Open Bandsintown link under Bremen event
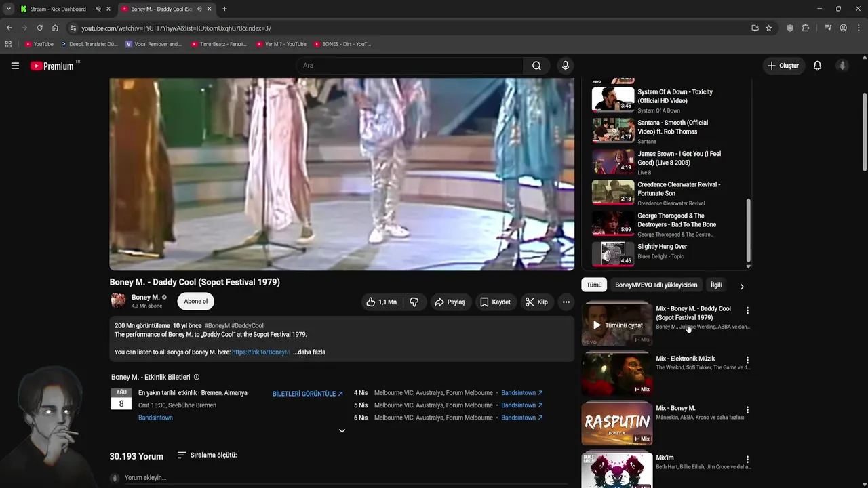Viewport: 868px width, 488px height. (x=155, y=418)
